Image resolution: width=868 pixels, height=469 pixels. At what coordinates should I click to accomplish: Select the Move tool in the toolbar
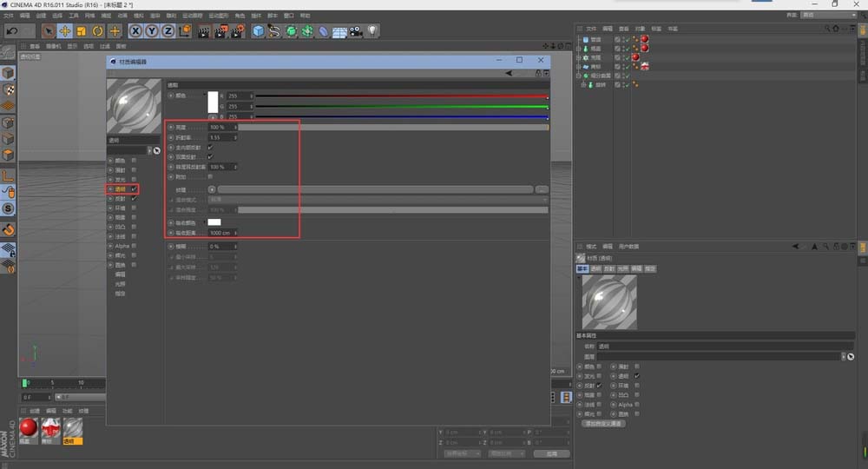(64, 31)
